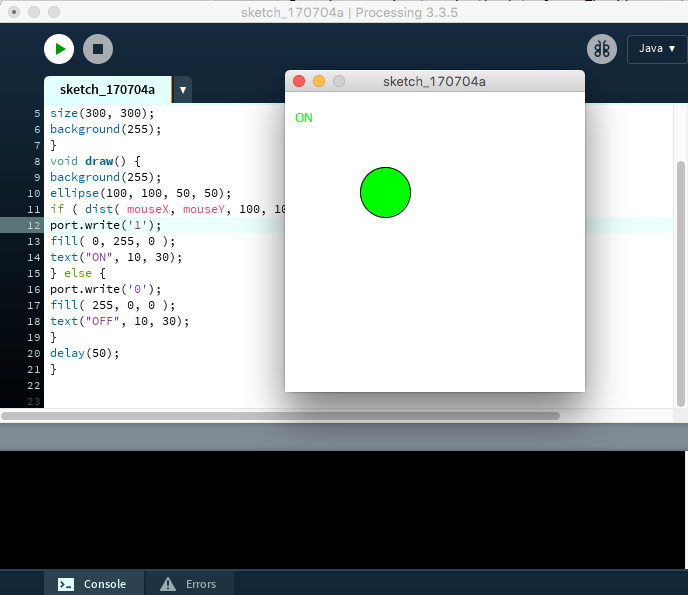This screenshot has width=688, height=595.
Task: Click the fill( 255, 0, 0 ) line
Action: (x=112, y=305)
